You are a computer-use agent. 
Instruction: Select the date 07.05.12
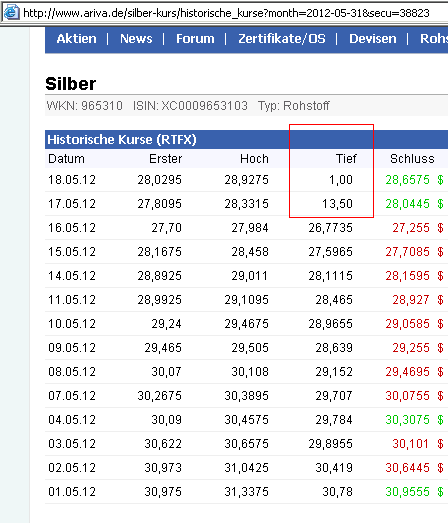(x=72, y=396)
